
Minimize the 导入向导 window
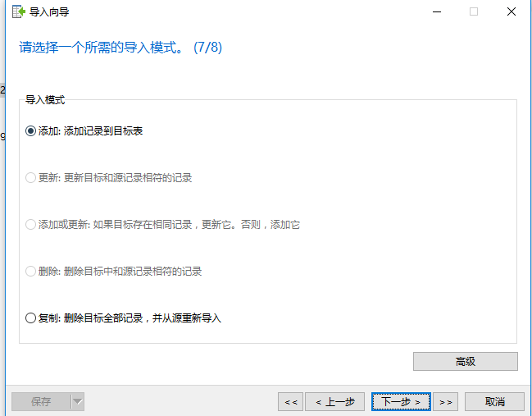pyautogui.click(x=437, y=11)
